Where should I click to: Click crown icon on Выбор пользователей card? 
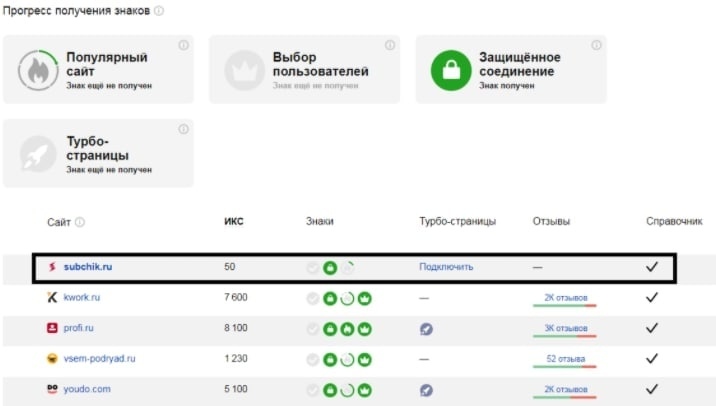click(244, 70)
